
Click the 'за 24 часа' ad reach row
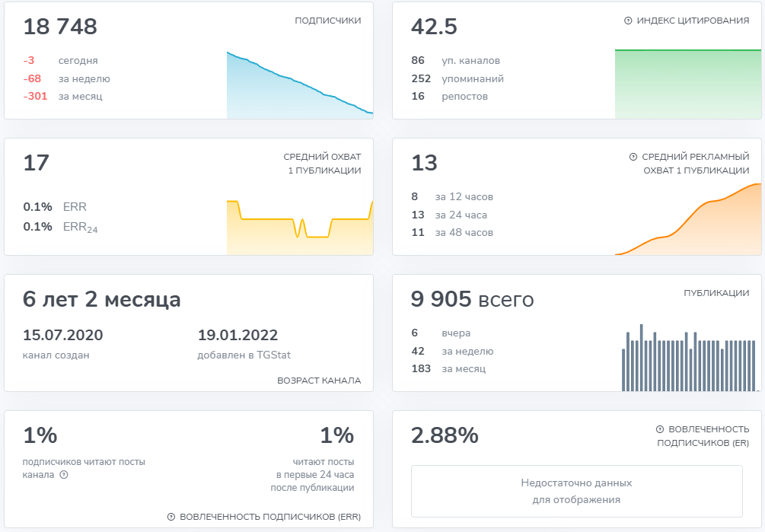[x=449, y=215]
